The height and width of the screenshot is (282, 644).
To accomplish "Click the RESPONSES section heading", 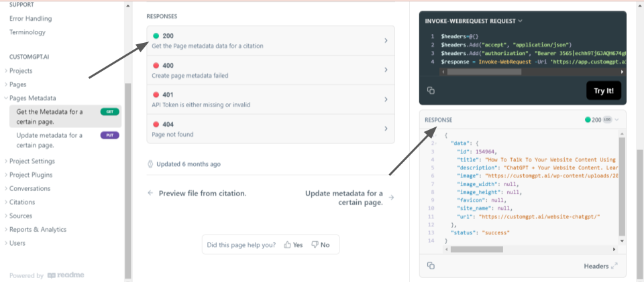I will 162,16.
